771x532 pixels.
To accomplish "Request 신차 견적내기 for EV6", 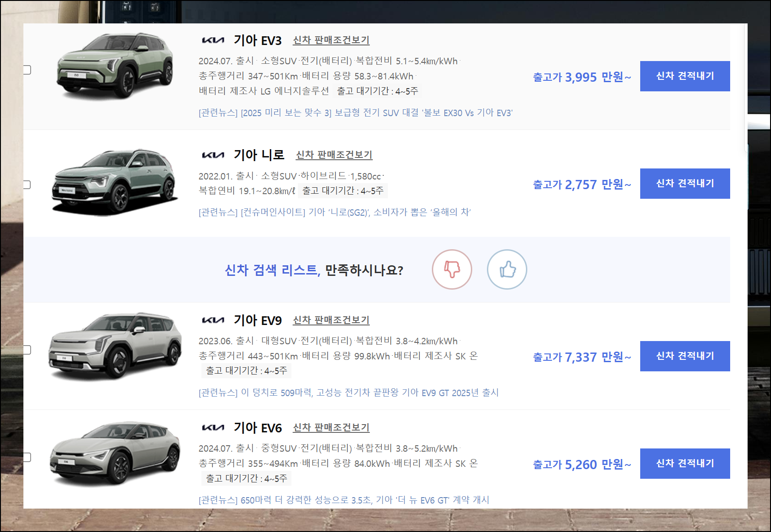I will click(x=685, y=464).
